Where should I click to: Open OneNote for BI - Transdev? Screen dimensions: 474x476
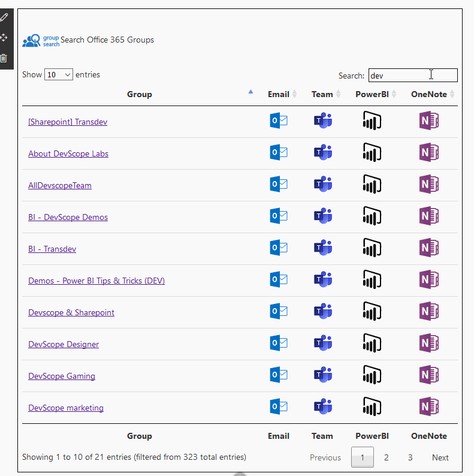pyautogui.click(x=429, y=248)
